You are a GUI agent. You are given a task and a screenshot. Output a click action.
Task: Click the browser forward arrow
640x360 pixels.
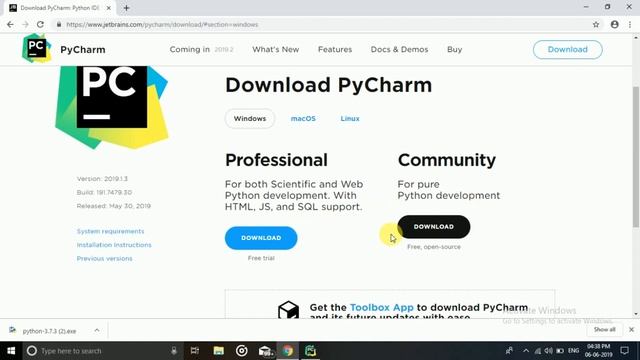tap(25, 24)
